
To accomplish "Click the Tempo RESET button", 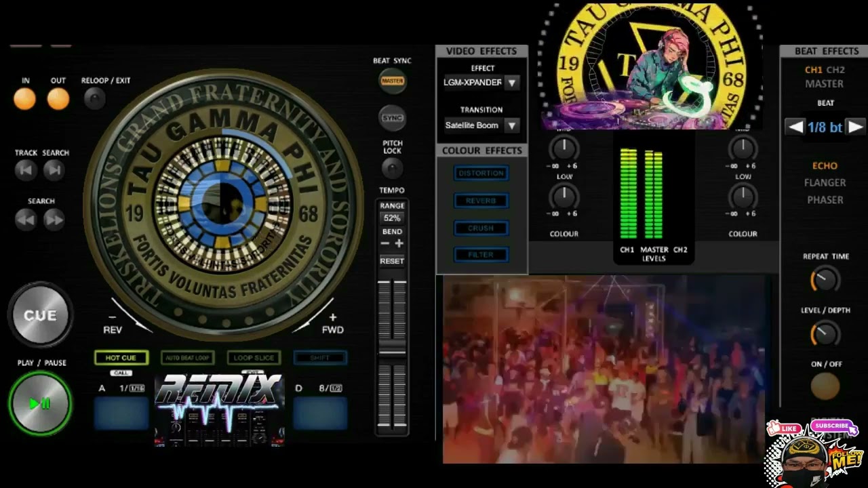I will coord(392,261).
